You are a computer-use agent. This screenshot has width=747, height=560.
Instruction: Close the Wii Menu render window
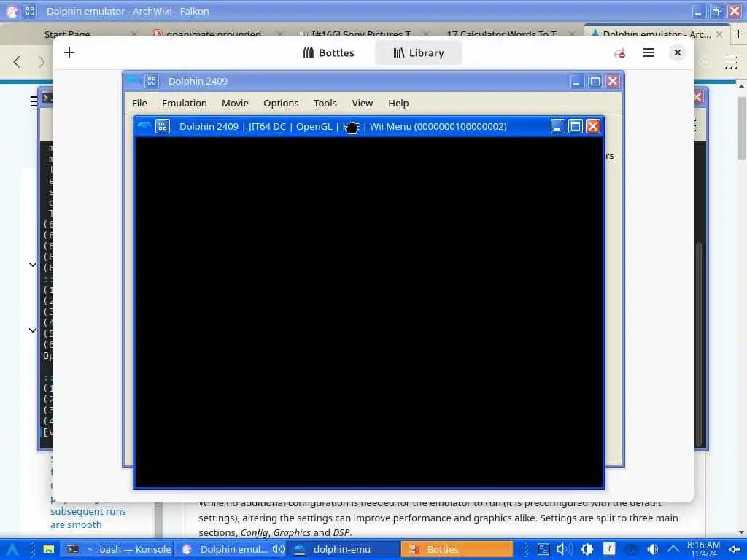pyautogui.click(x=592, y=126)
